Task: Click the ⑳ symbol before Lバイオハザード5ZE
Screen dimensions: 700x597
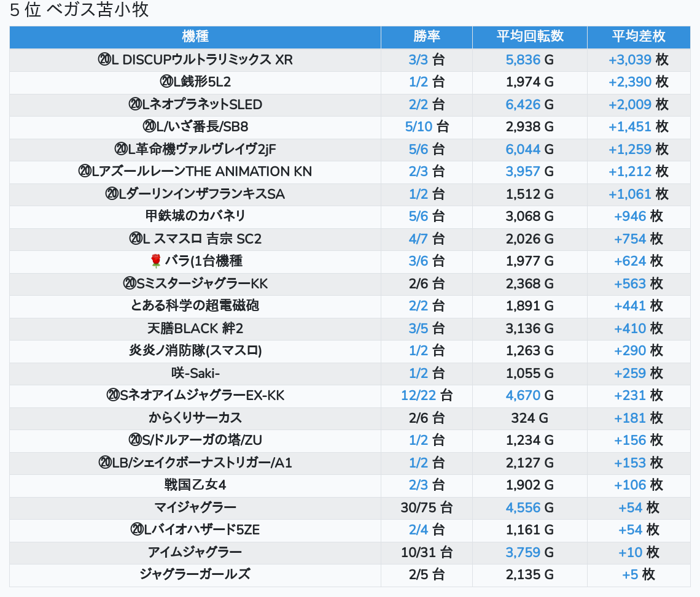Action: coord(136,530)
